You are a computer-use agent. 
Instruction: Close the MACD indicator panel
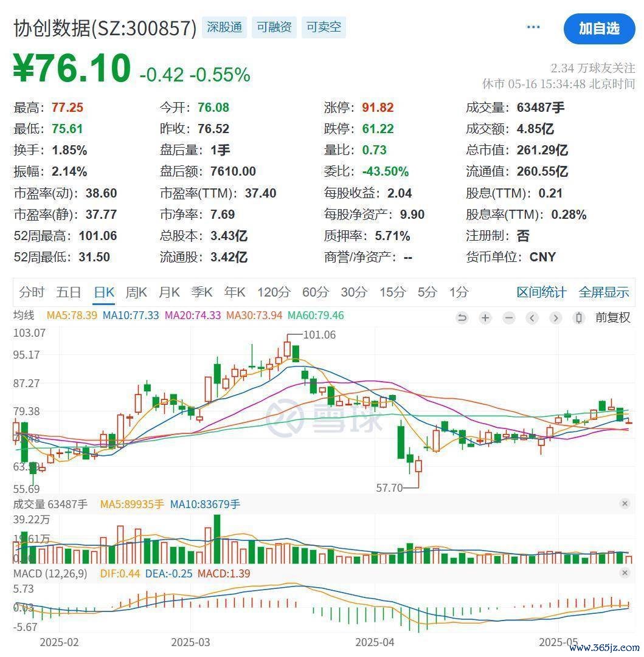coord(625,573)
